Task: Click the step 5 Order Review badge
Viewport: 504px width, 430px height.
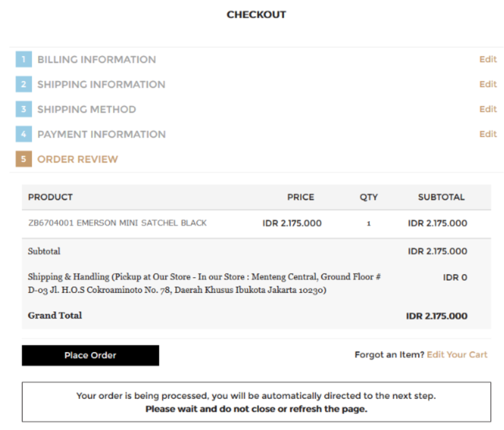Action: 24,159
